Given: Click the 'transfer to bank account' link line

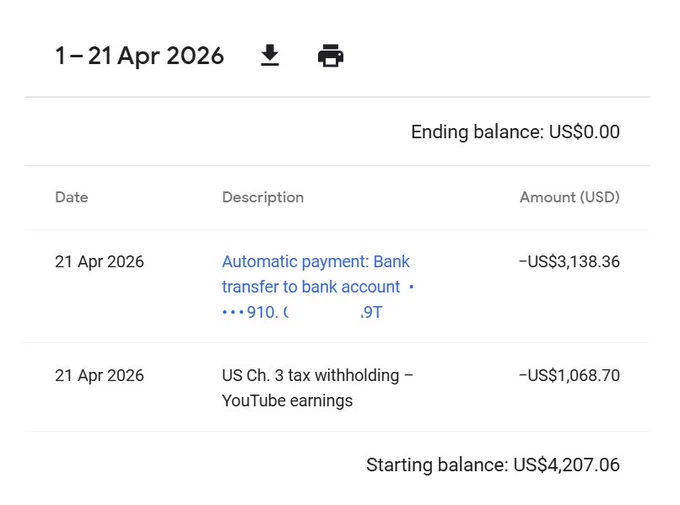Looking at the screenshot, I should point(311,287).
